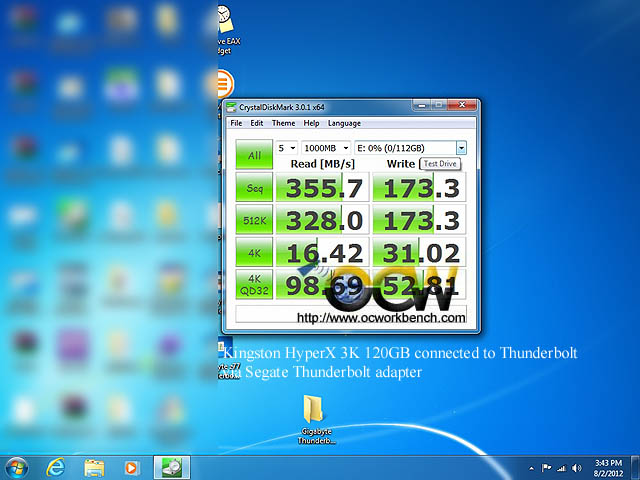Click the CrystalDiskMark title bar icon
The width and height of the screenshot is (640, 480).
coord(231,107)
